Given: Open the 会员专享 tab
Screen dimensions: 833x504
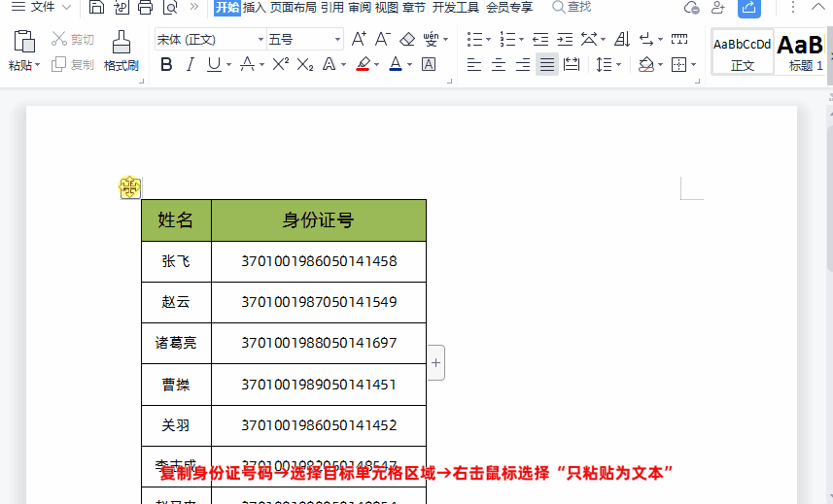Looking at the screenshot, I should (x=509, y=8).
